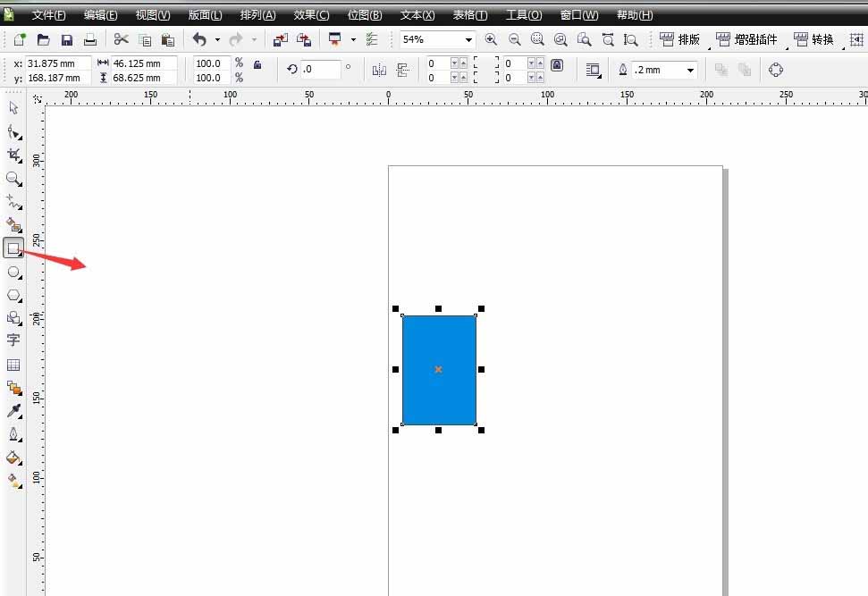868x596 pixels.
Task: Open the Fill tool color bucket
Action: [13, 457]
